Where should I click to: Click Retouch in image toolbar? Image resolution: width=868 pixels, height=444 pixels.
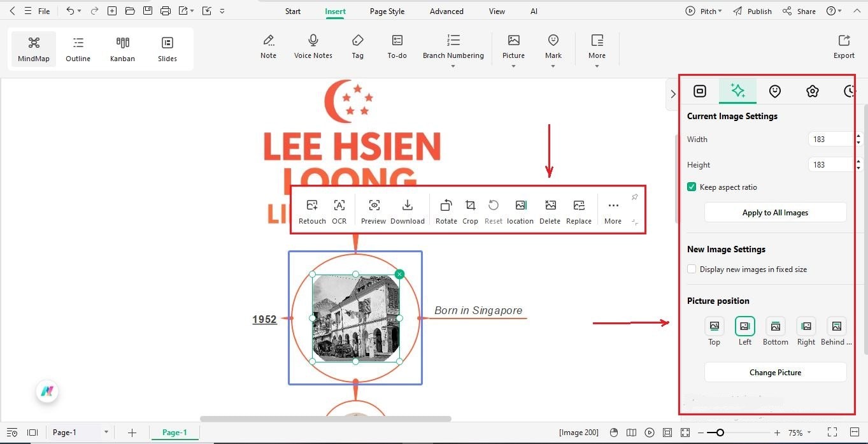coord(312,211)
